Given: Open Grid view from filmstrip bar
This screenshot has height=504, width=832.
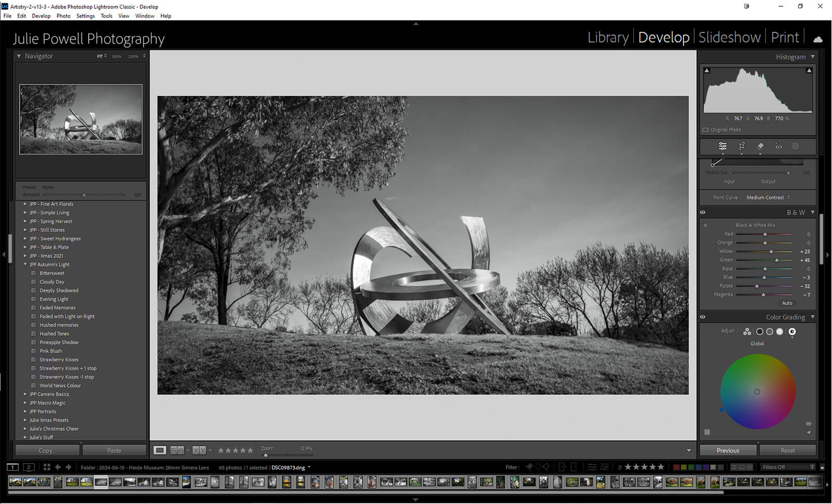Looking at the screenshot, I should tap(47, 467).
